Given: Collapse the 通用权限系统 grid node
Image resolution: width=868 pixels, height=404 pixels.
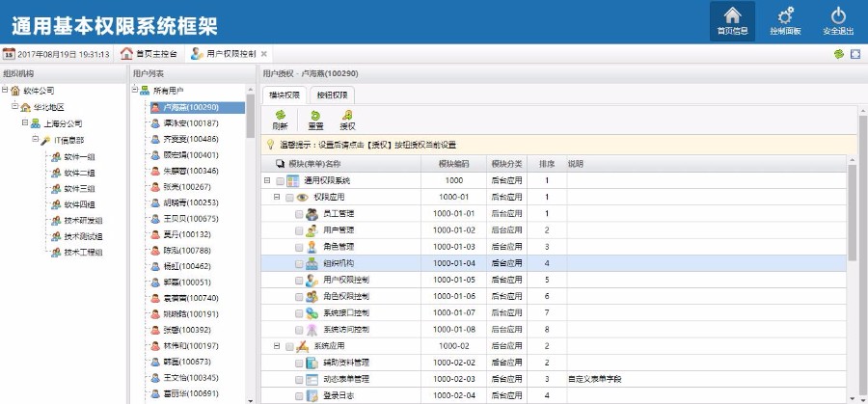Looking at the screenshot, I should point(267,180).
